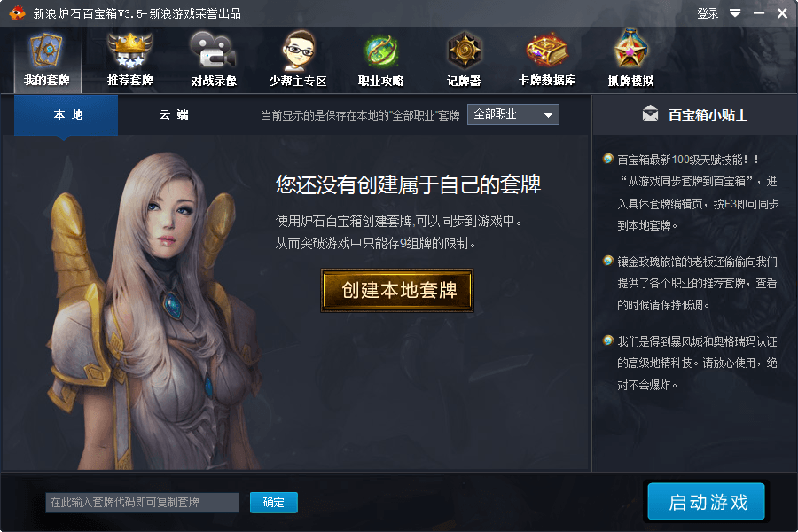Click the 启动游戏 launch button
The image size is (798, 532).
click(707, 502)
